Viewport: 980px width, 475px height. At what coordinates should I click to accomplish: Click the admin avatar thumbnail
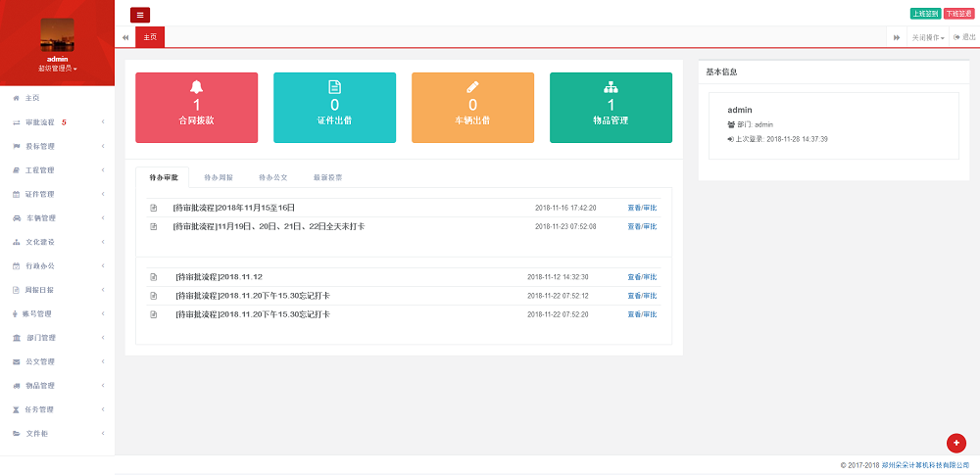(x=57, y=35)
